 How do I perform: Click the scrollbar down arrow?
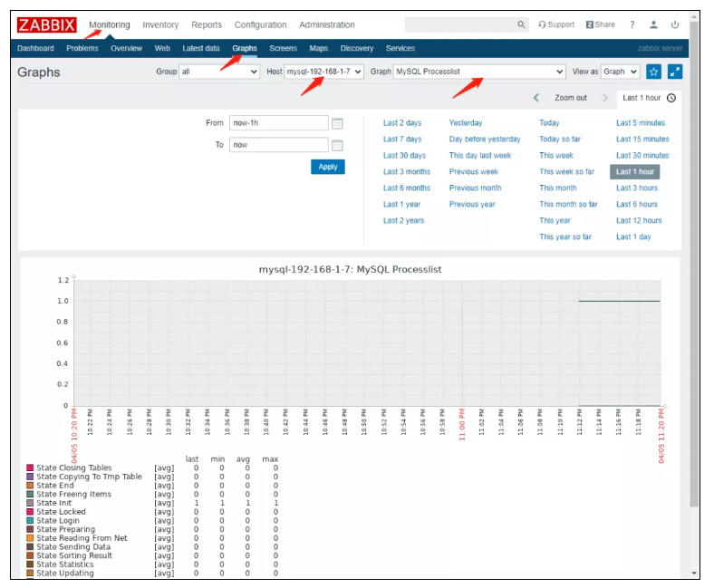694,574
